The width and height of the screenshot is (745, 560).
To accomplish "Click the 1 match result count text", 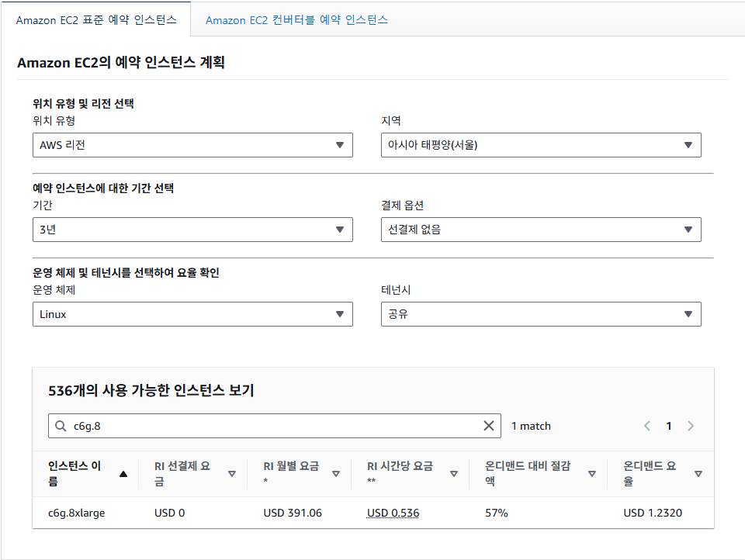I will 531,426.
